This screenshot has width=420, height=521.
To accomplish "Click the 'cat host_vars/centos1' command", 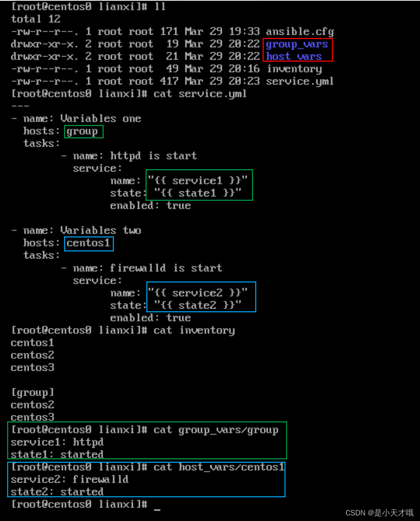I will tap(219, 467).
